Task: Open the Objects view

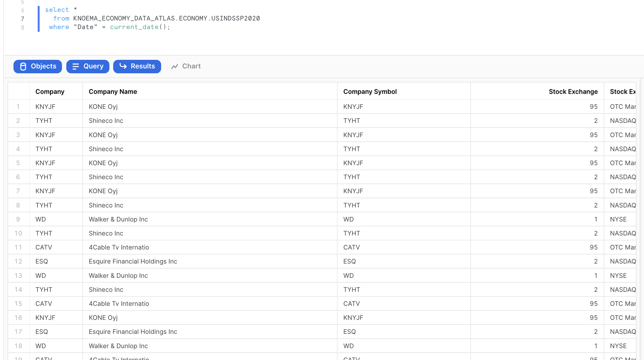Action: 37,66
